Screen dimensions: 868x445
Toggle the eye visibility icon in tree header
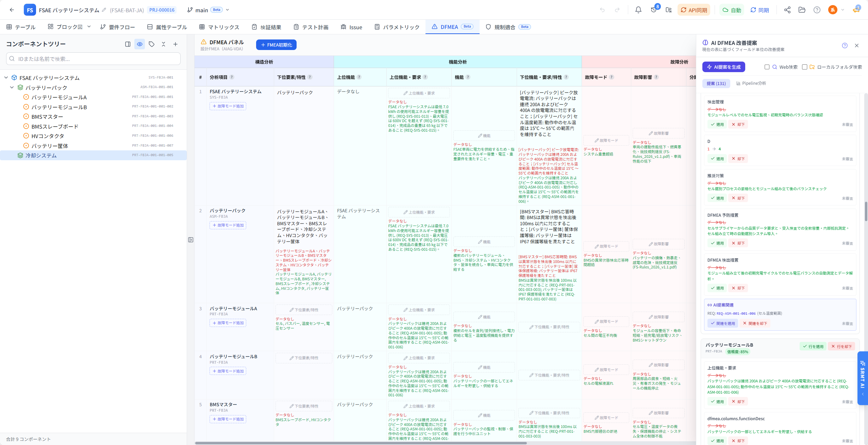tap(140, 44)
